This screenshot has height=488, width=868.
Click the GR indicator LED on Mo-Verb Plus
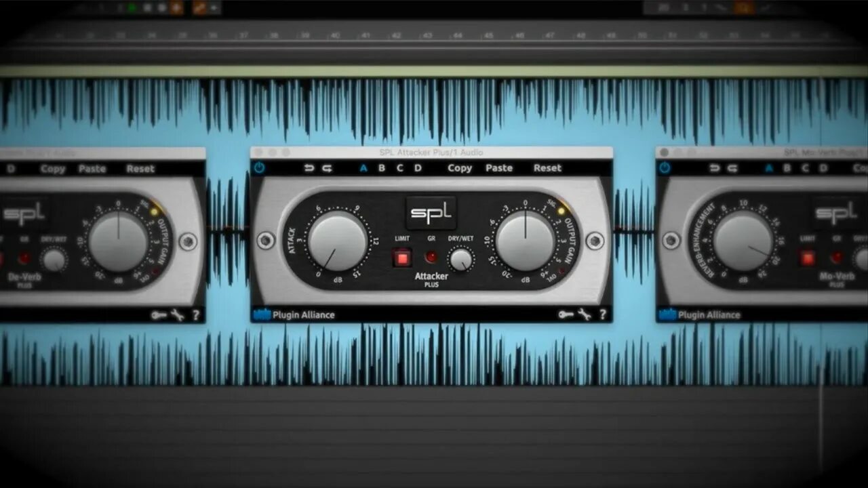(837, 258)
